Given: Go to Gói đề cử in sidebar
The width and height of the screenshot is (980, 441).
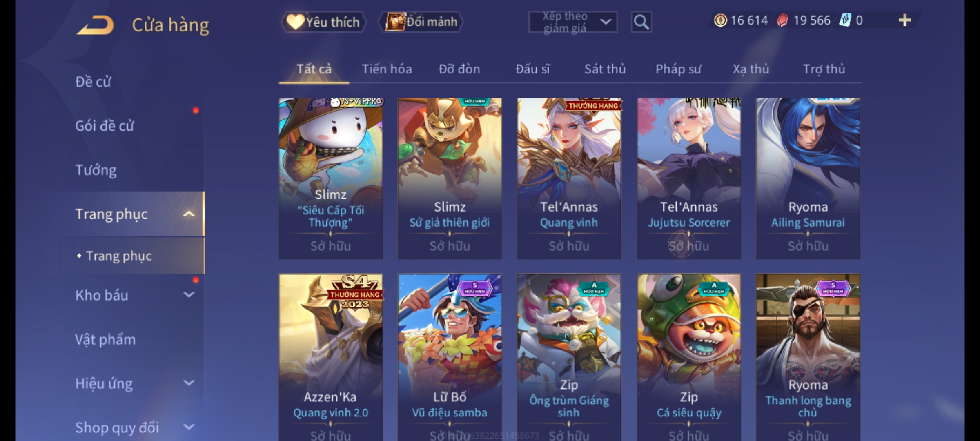Looking at the screenshot, I should tap(105, 126).
